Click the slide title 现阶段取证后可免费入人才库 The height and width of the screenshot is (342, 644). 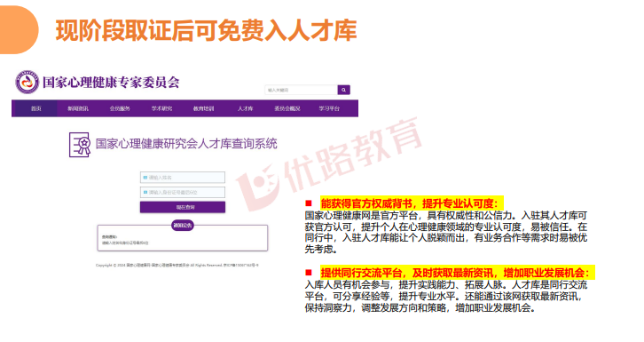click(x=206, y=30)
